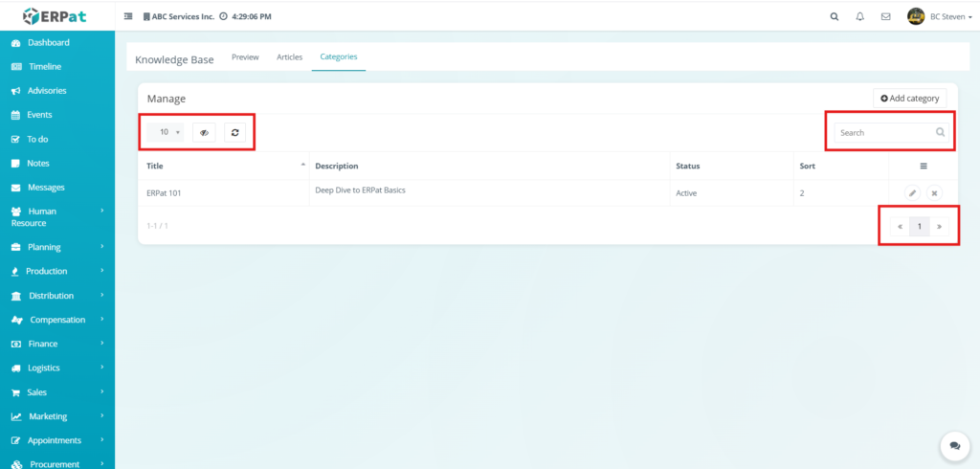This screenshot has width=980, height=469.
Task: Open Dashboard from the sidebar
Action: click(x=48, y=43)
